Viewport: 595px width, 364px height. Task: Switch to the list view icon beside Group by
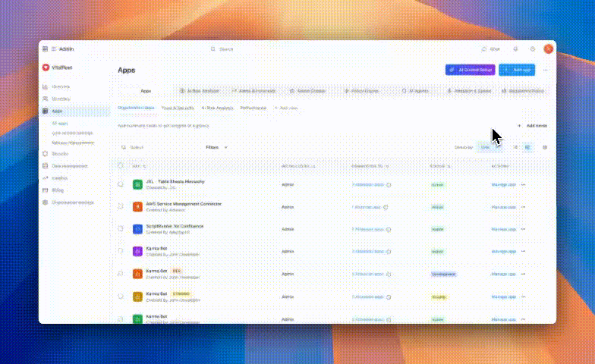[x=516, y=147]
